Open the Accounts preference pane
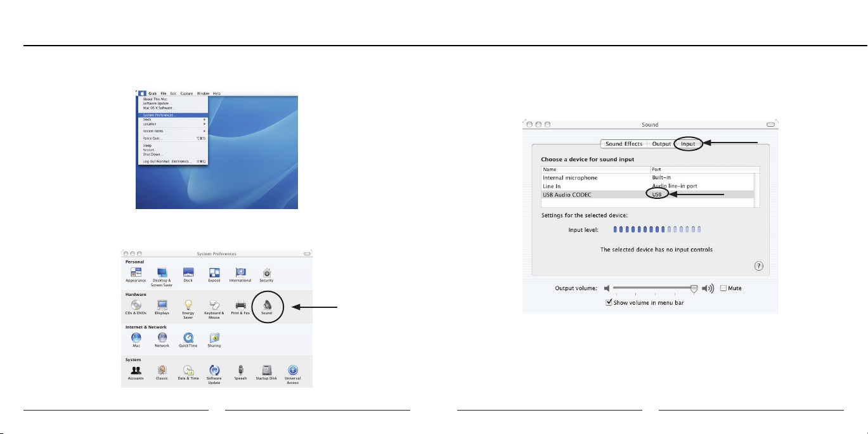 [x=136, y=372]
